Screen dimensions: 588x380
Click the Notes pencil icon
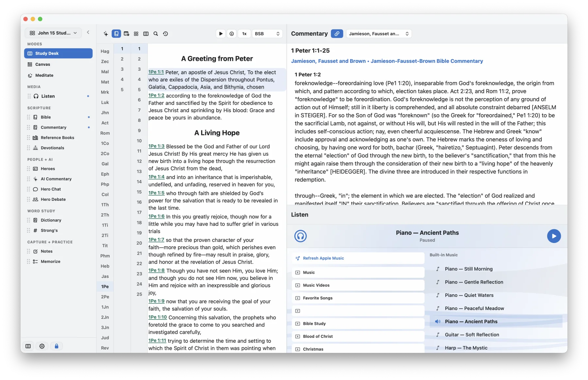pyautogui.click(x=35, y=251)
